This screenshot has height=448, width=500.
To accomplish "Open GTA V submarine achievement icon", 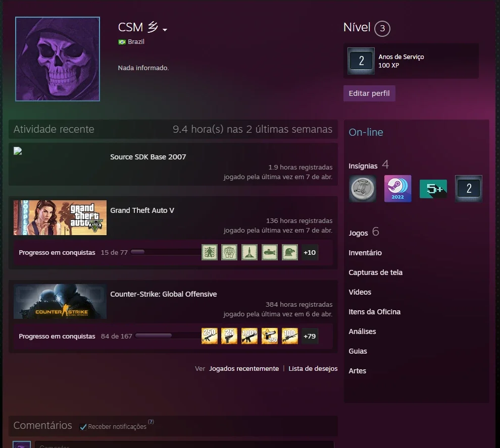I will coord(270,252).
